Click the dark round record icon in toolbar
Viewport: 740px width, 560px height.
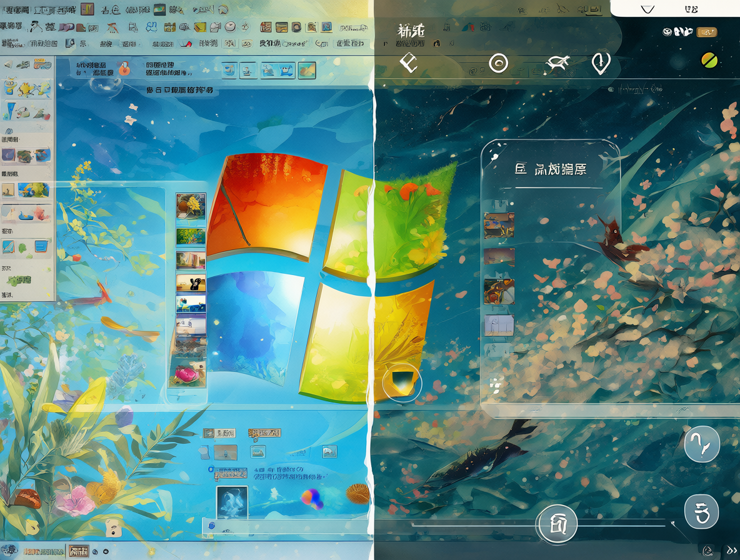[x=296, y=27]
